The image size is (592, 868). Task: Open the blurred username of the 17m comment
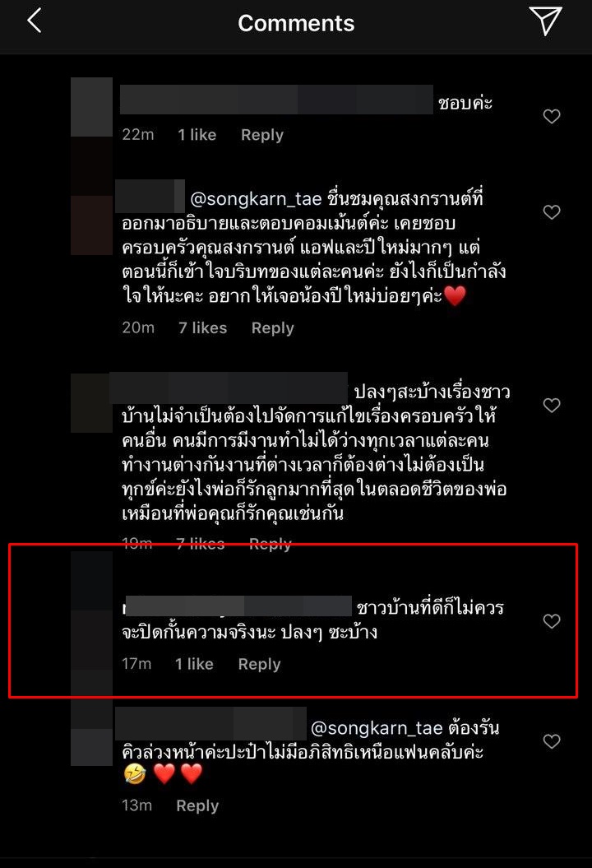click(x=238, y=606)
